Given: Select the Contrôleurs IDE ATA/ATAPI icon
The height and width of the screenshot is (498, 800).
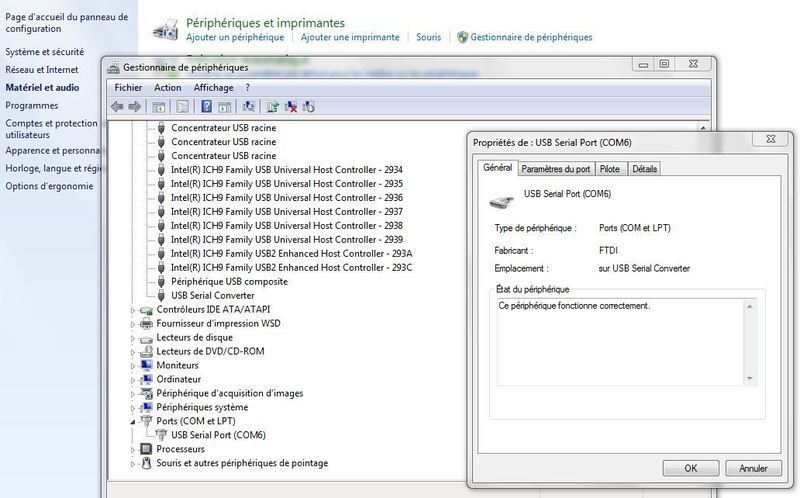Looking at the screenshot, I should point(146,310).
